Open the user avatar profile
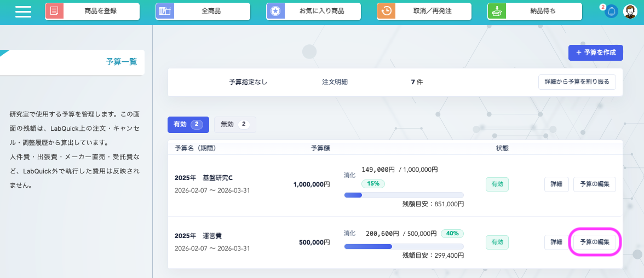Screen dimensions: 644x278 [630, 11]
